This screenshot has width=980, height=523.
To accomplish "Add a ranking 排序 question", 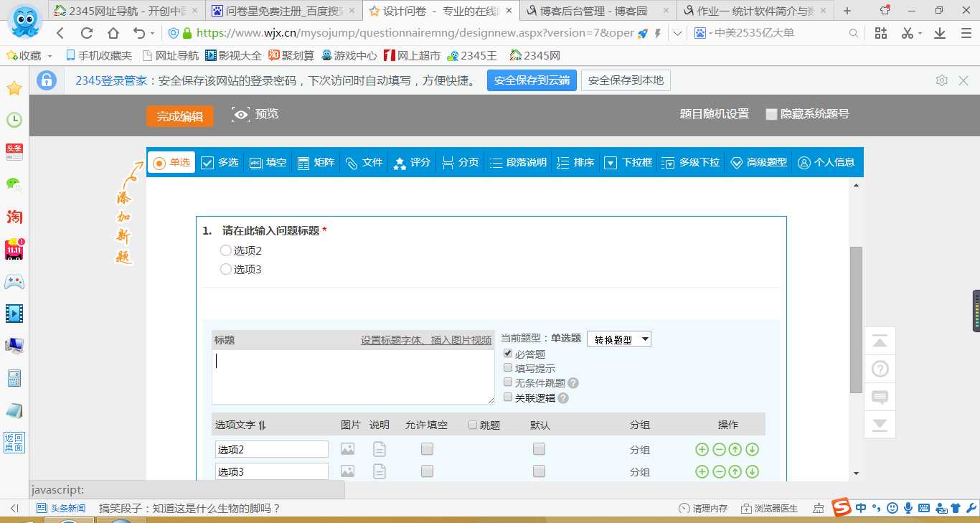I will pos(575,163).
